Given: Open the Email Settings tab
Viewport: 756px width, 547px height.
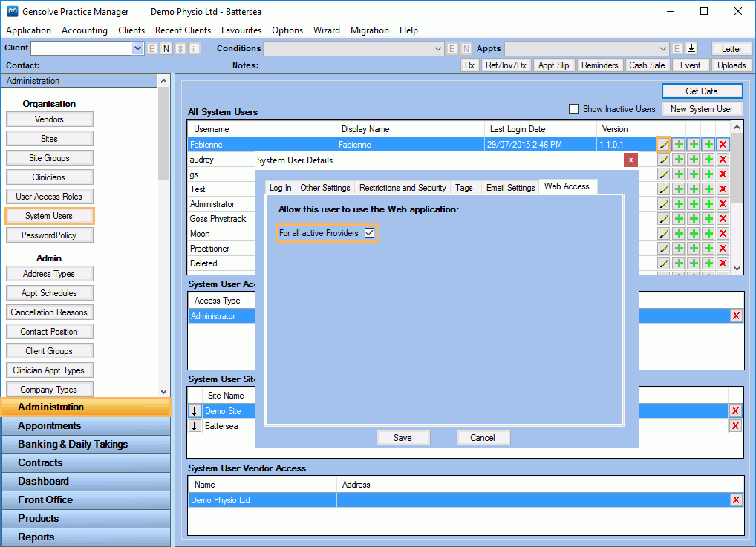Looking at the screenshot, I should (511, 188).
